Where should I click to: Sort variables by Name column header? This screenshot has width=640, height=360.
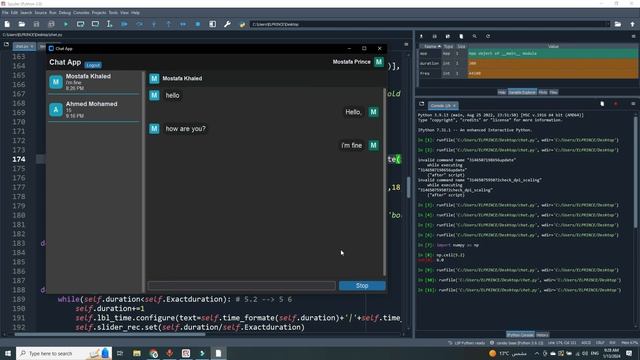coord(431,47)
